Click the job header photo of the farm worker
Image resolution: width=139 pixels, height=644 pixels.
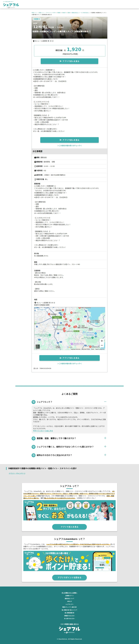[x=69, y=28]
